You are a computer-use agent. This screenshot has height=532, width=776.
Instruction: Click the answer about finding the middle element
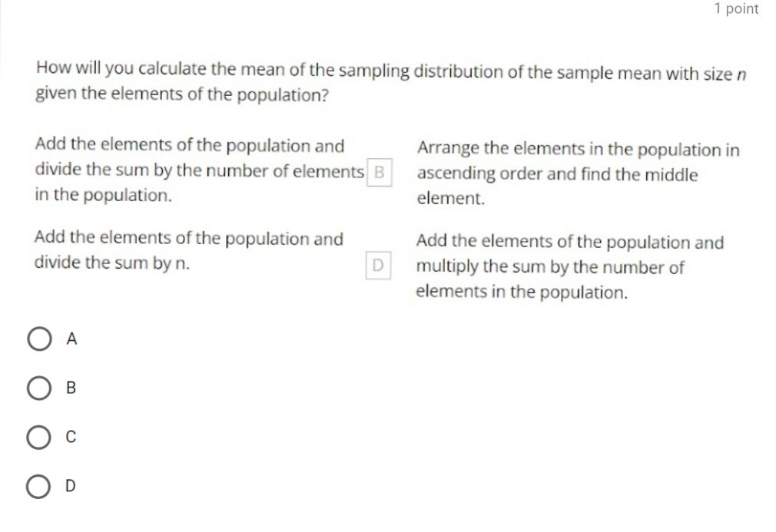coord(576,173)
